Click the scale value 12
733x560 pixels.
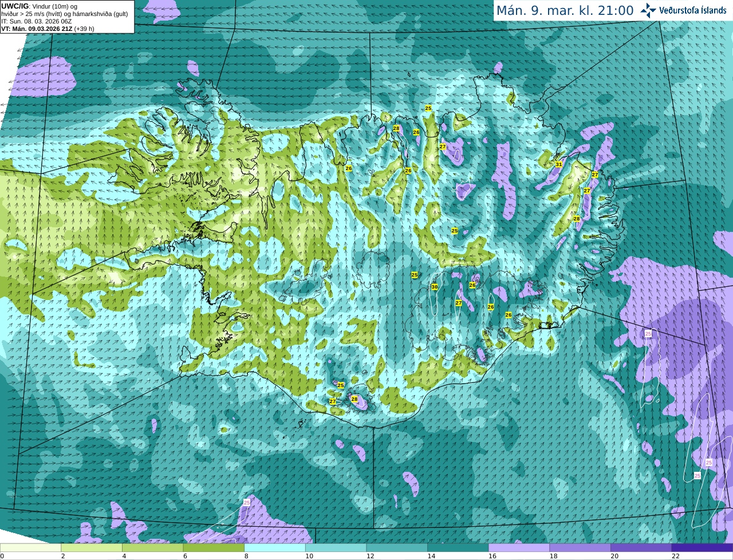371,556
